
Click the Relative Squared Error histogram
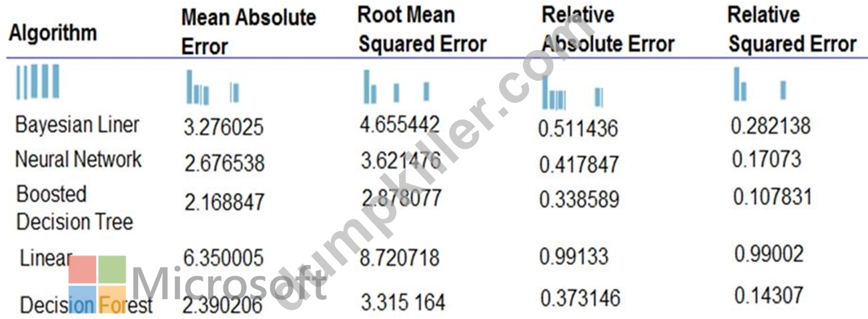pos(760,84)
